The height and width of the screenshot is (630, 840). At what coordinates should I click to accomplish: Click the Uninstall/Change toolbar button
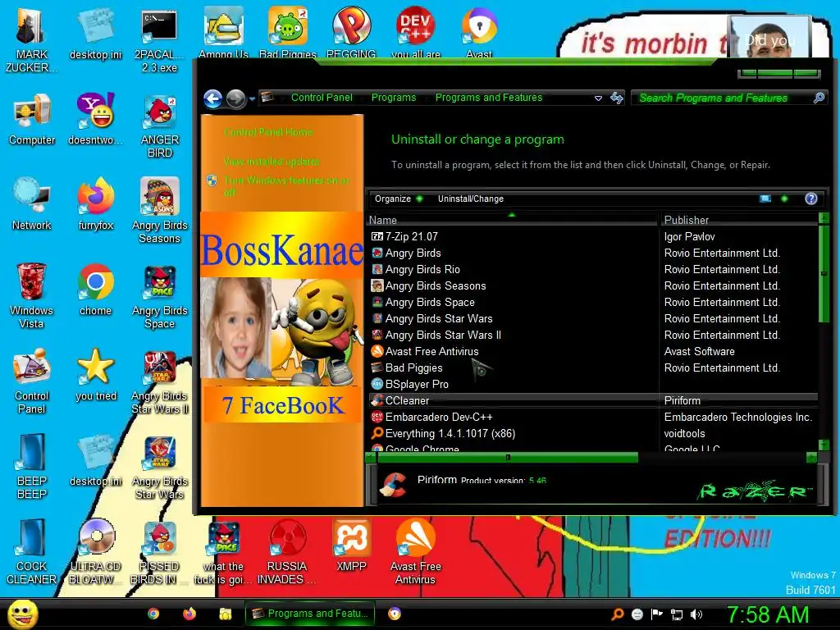tap(470, 199)
